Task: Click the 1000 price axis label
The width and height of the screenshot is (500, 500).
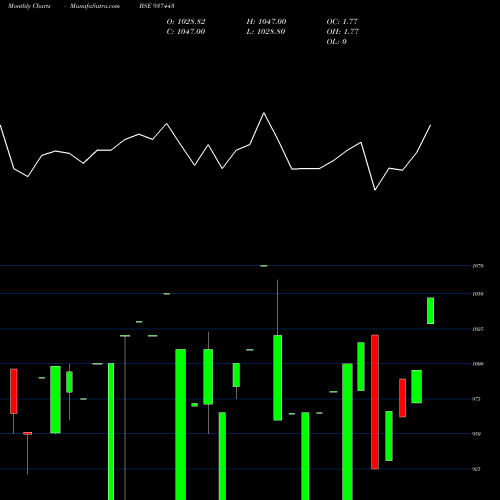Action: (478, 364)
